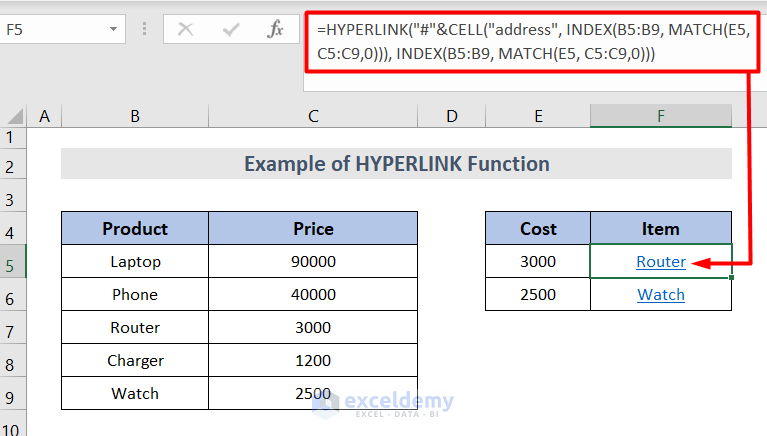Screen dimensions: 767x436
Task: Open Insert Function fx dialog
Action: click(x=275, y=29)
